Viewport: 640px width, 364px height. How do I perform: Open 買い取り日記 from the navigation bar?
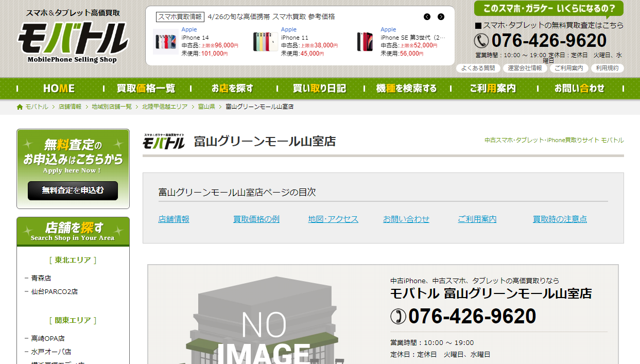click(319, 89)
